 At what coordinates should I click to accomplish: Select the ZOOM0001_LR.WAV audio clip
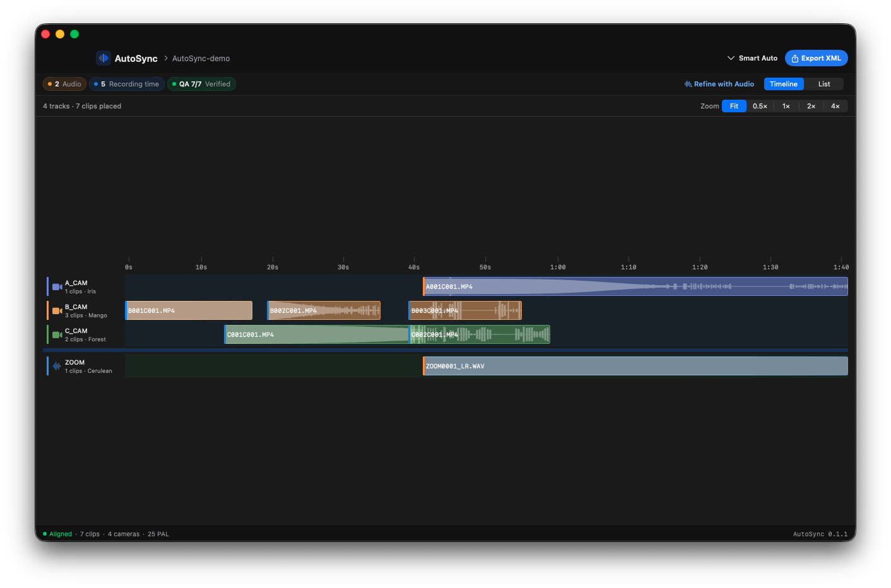tap(635, 366)
